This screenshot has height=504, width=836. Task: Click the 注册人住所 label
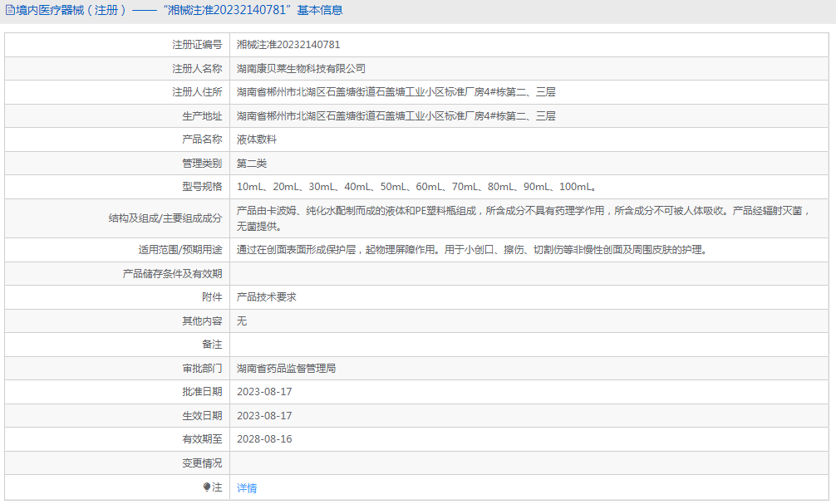tap(197, 92)
